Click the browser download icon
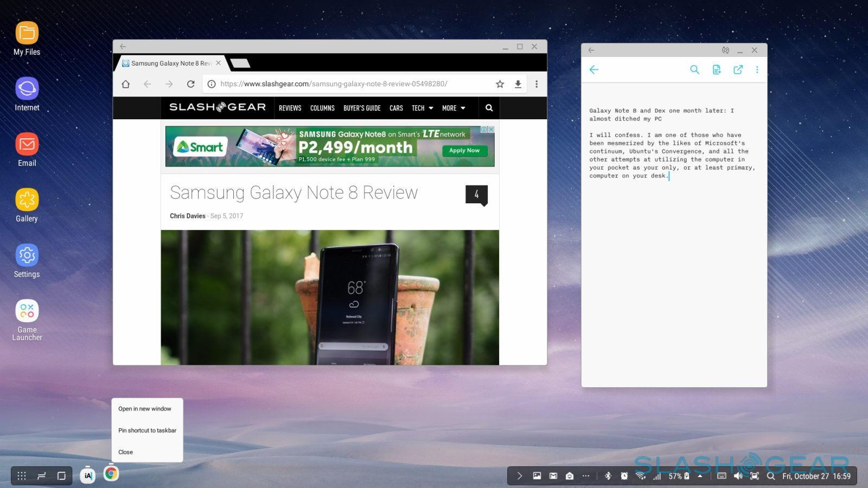The height and width of the screenshot is (488, 868). point(518,84)
